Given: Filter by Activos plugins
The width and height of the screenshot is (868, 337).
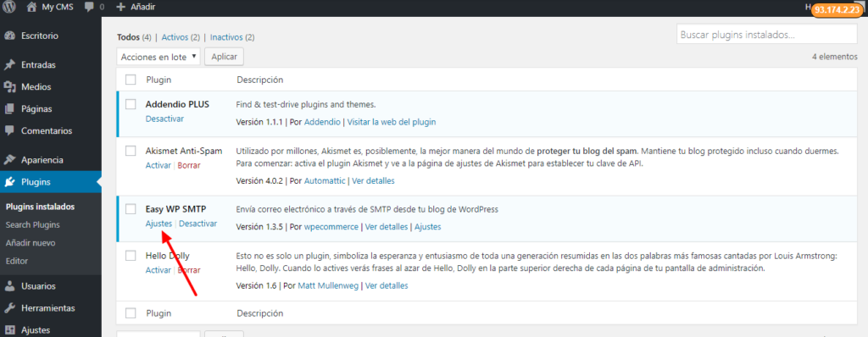Looking at the screenshot, I should point(181,37).
